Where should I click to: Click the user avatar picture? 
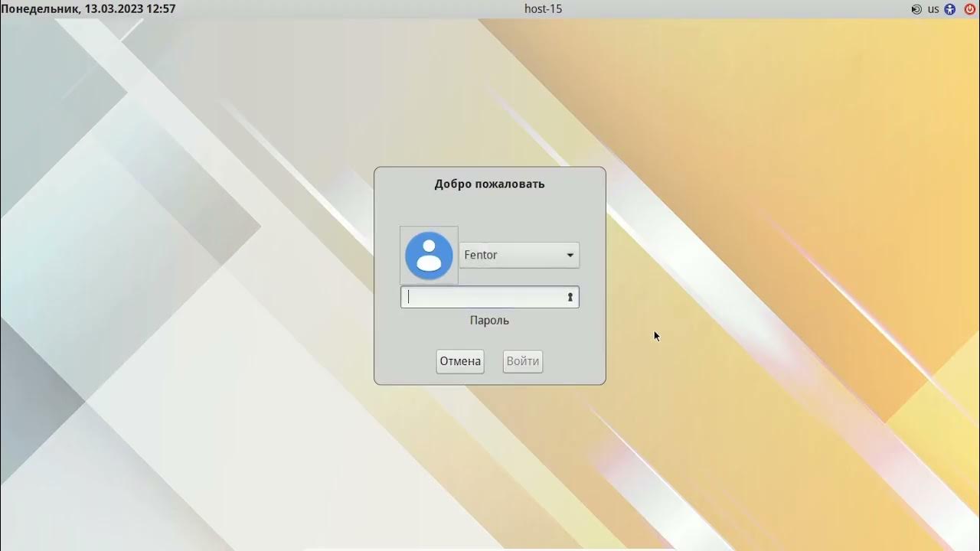coord(429,256)
